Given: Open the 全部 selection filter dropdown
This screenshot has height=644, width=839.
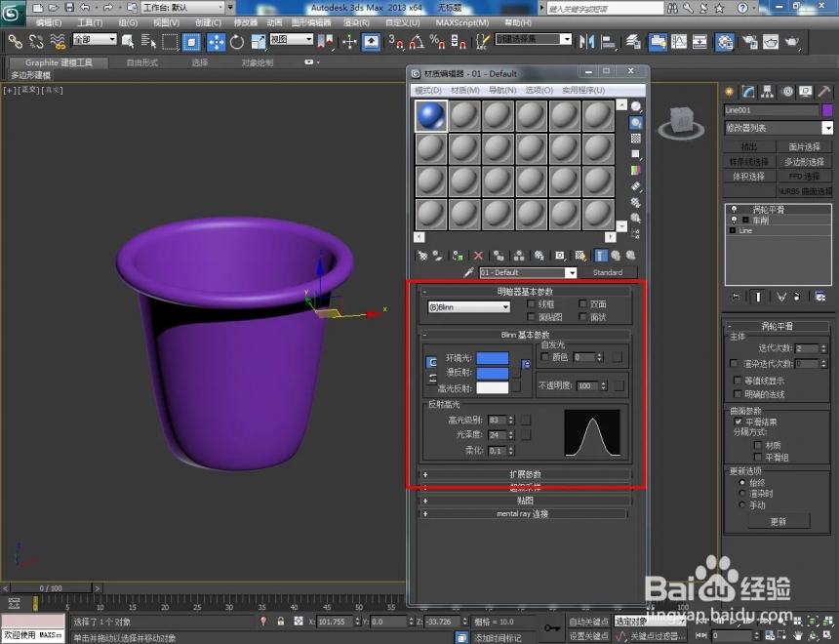Looking at the screenshot, I should [95, 39].
